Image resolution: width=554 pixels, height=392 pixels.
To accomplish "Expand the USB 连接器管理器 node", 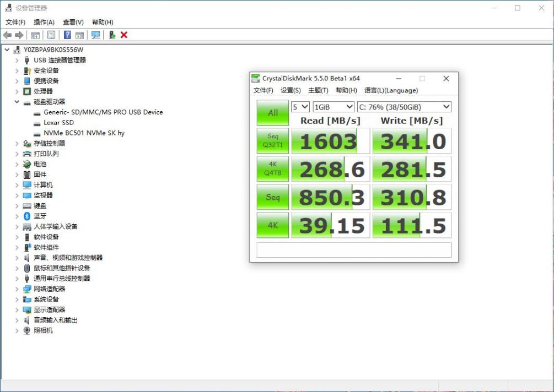I will [17, 61].
